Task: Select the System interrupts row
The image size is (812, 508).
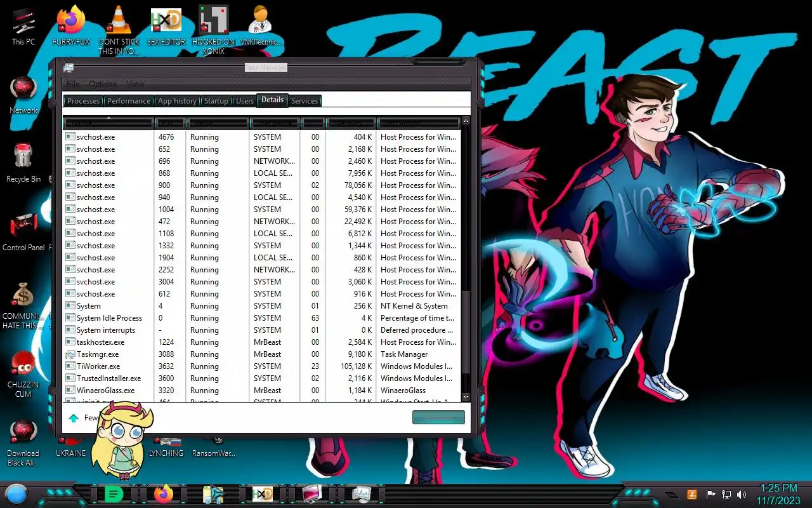Action: 261,330
